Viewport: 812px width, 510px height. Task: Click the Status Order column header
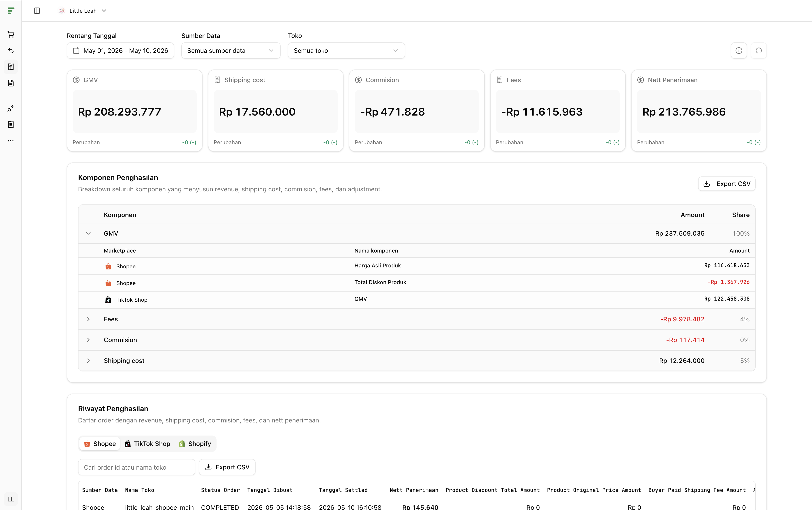click(220, 490)
